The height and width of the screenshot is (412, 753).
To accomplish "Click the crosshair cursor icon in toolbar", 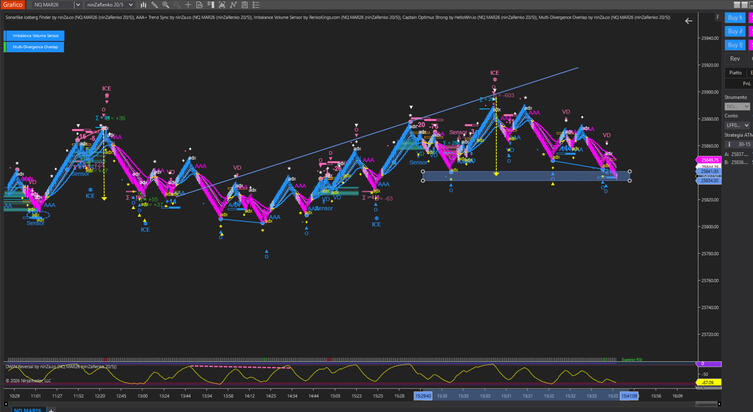I will pos(188,5).
